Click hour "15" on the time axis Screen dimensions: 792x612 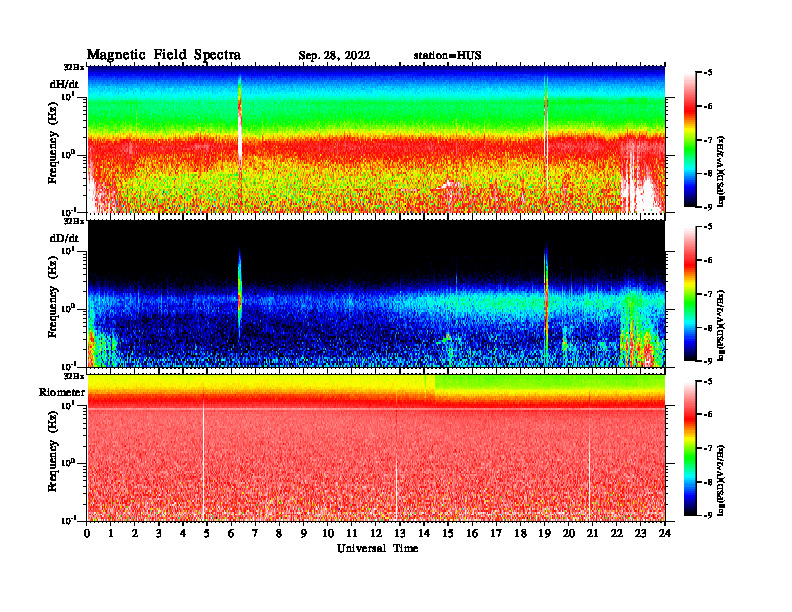point(448,533)
